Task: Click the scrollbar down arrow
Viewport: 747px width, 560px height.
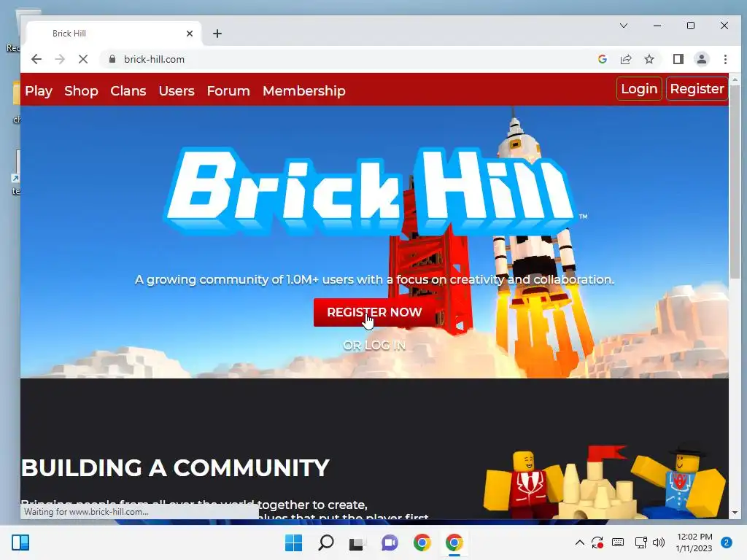Action: click(735, 513)
